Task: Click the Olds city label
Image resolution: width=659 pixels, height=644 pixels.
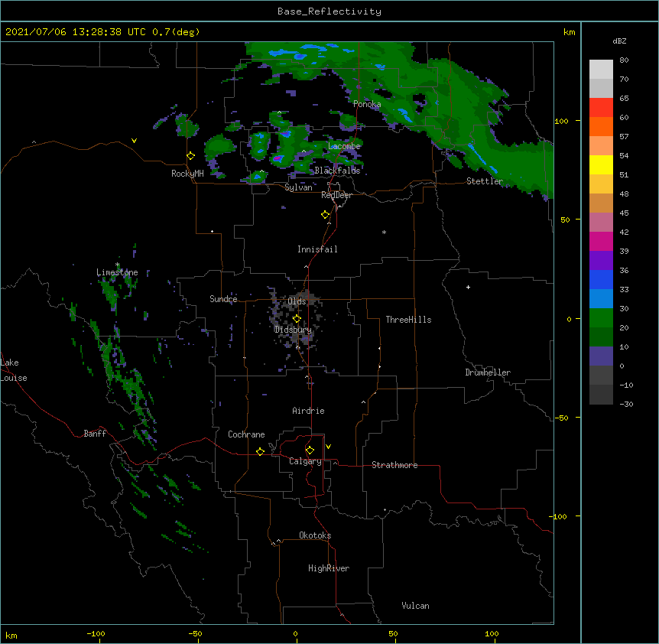Action: pyautogui.click(x=297, y=301)
